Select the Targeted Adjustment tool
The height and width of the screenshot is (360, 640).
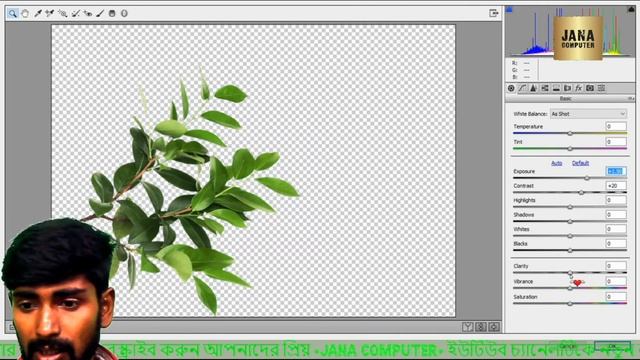[62, 13]
